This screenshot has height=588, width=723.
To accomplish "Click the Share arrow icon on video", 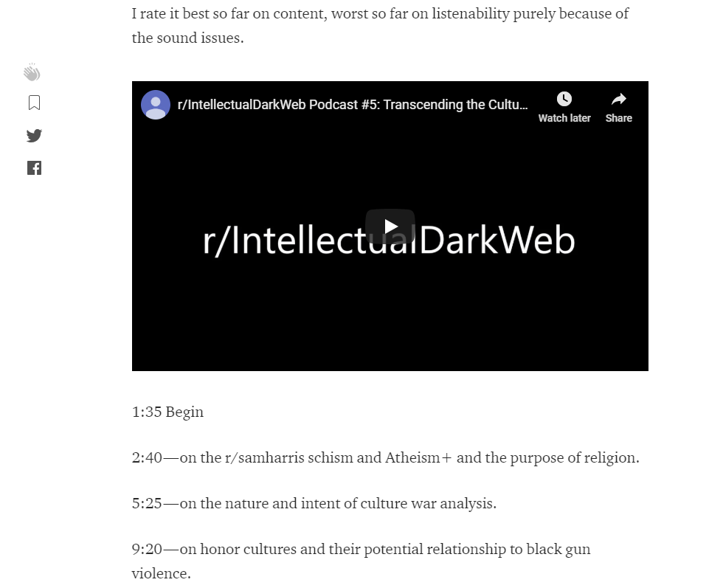I will click(619, 99).
